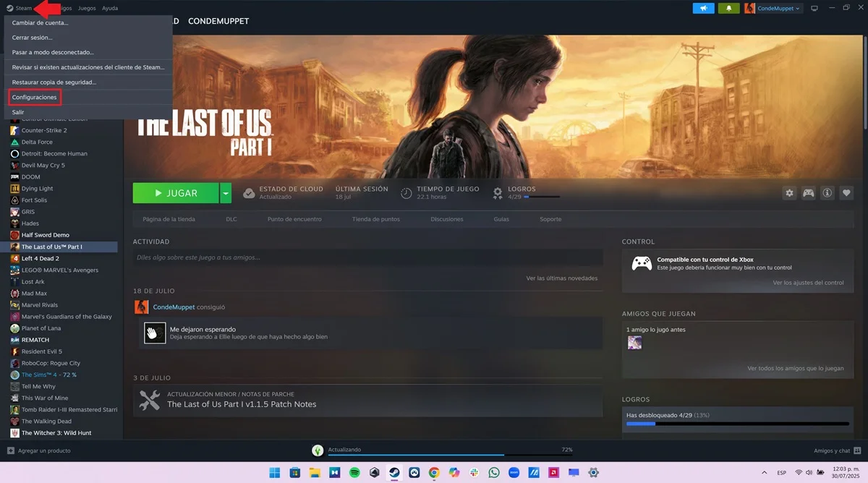
Task: Open the ESP language selector in taskbar
Action: coord(780,473)
